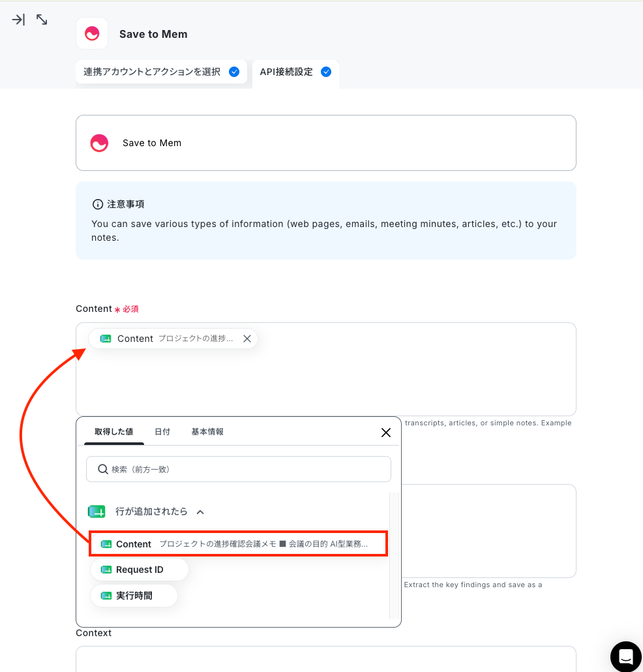Click the checkmark on 連携アカウントとアクションを選択
Viewport: 643px width, 672px height.
point(234,72)
